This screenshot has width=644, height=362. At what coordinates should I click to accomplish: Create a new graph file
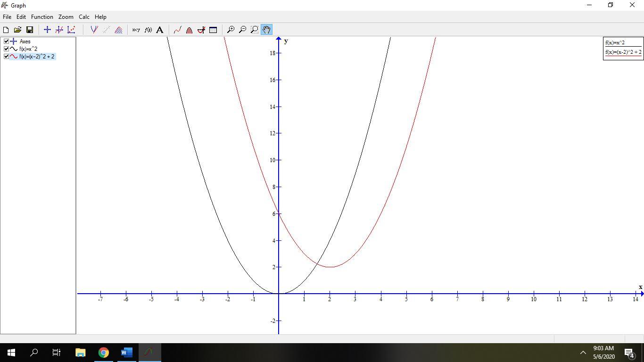[6, 30]
